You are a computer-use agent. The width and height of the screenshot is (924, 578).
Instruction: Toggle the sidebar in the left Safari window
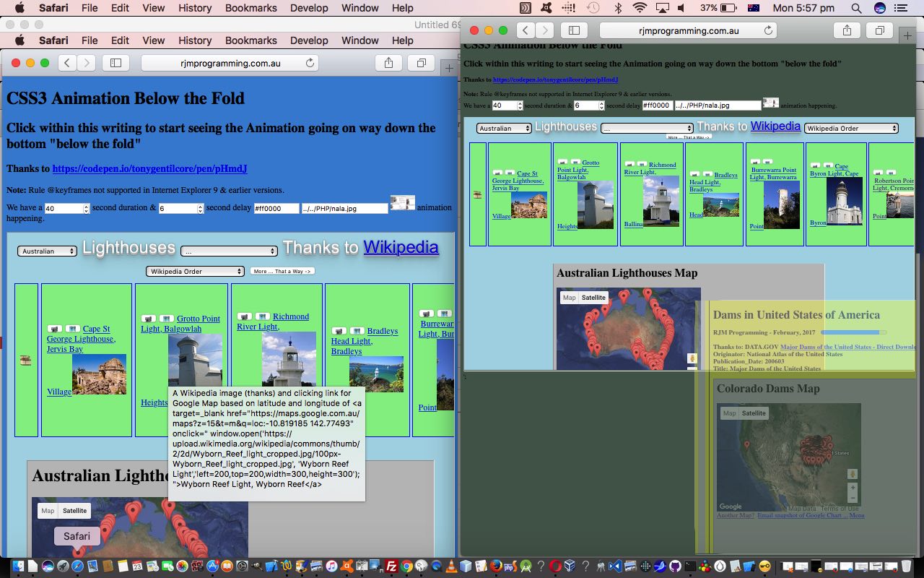click(115, 63)
